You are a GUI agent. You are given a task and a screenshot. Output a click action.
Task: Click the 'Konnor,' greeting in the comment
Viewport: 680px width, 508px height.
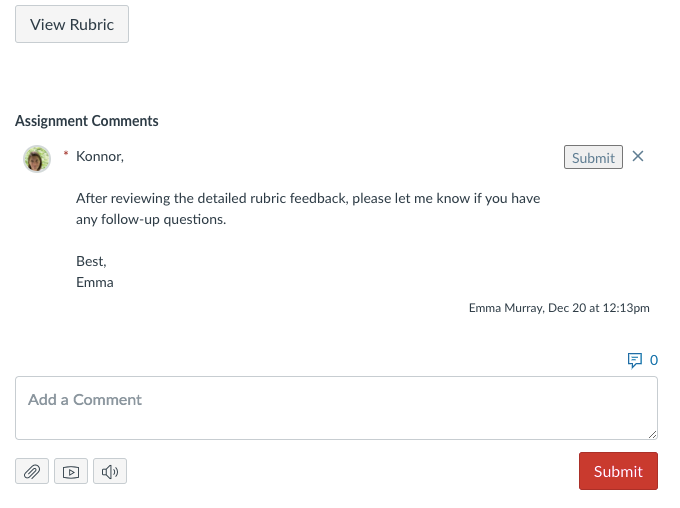(100, 156)
